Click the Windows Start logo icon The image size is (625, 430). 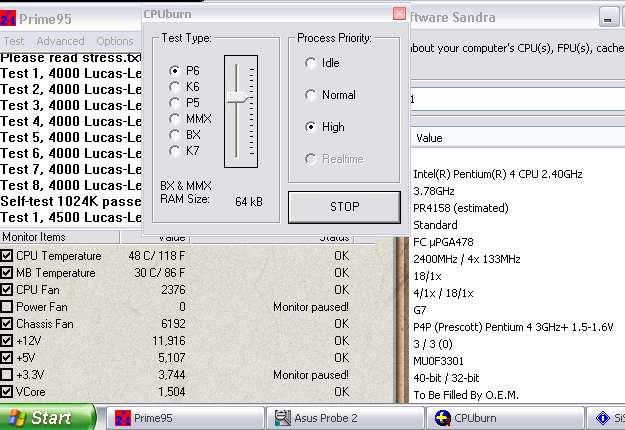pos(16,418)
